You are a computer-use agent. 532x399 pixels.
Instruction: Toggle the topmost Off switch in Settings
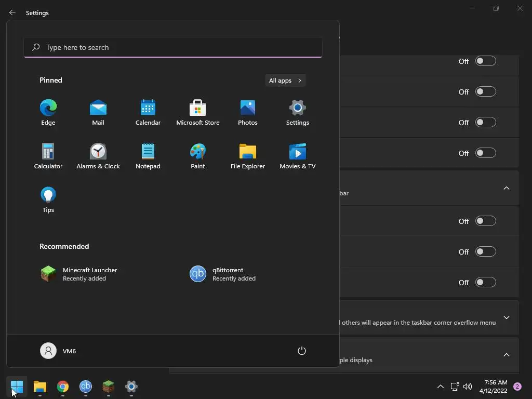coord(486,61)
